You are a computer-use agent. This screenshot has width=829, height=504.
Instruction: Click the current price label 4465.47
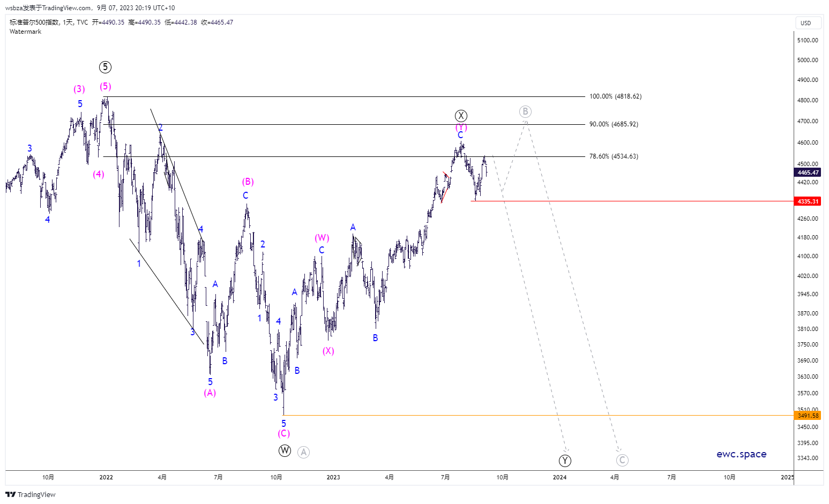click(x=808, y=172)
